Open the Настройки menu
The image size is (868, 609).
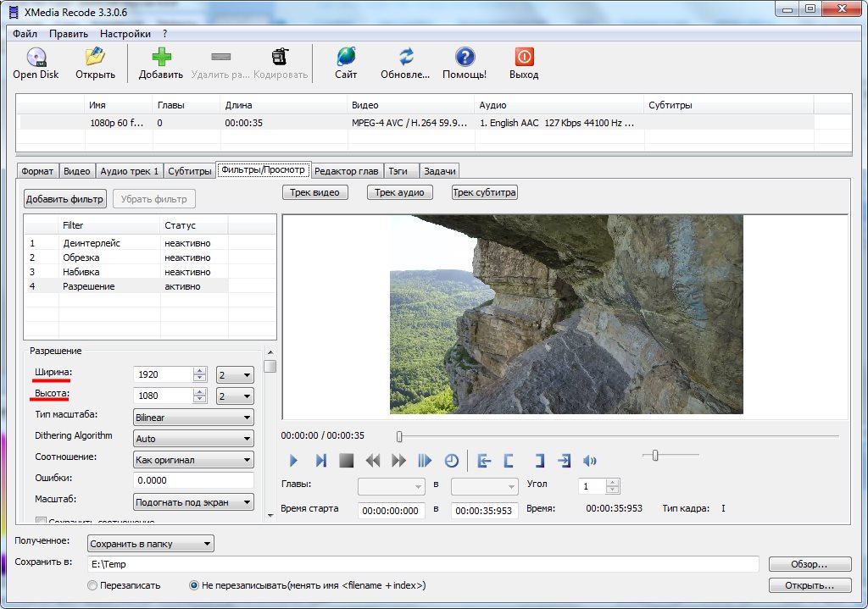[x=125, y=34]
